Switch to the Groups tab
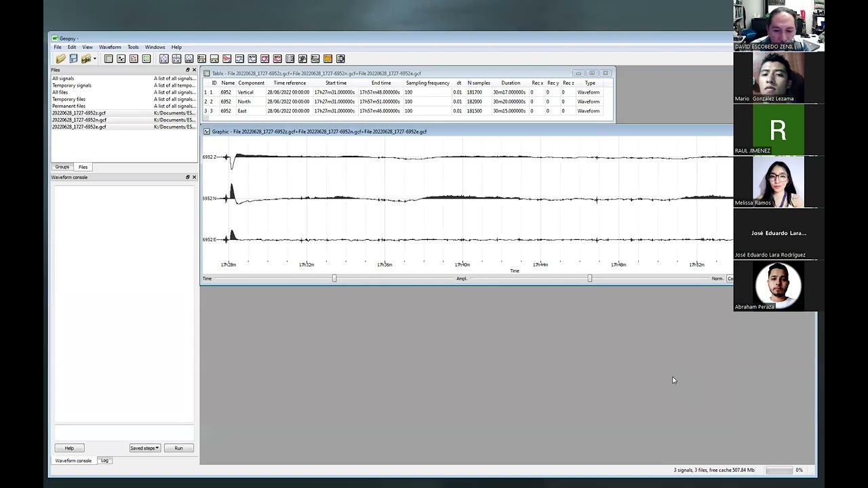This screenshot has width=868, height=488. tap(62, 167)
